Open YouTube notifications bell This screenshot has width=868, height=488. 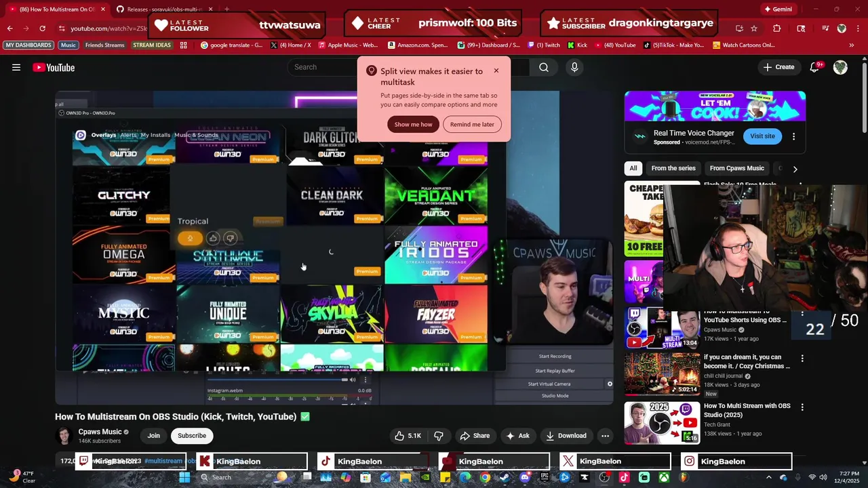[815, 67]
